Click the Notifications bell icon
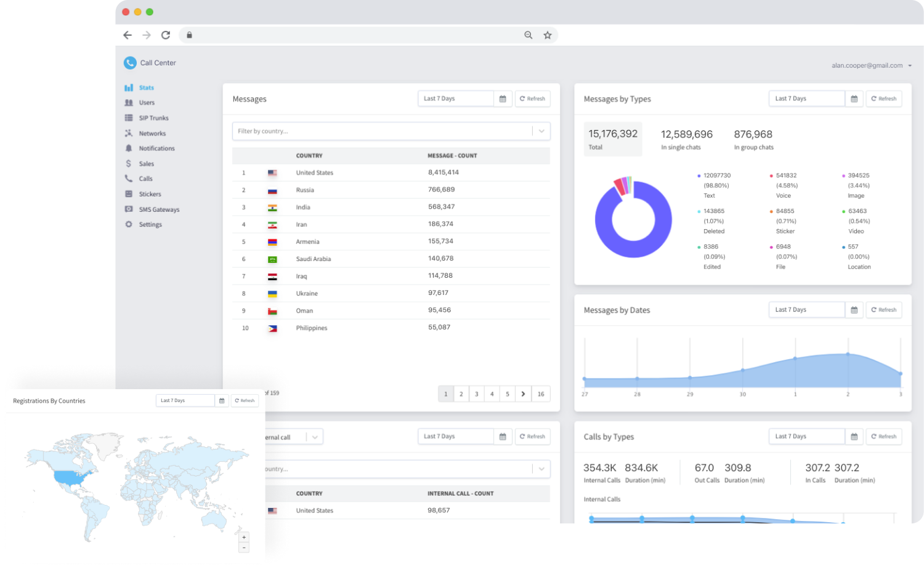The width and height of the screenshot is (924, 569). (131, 148)
